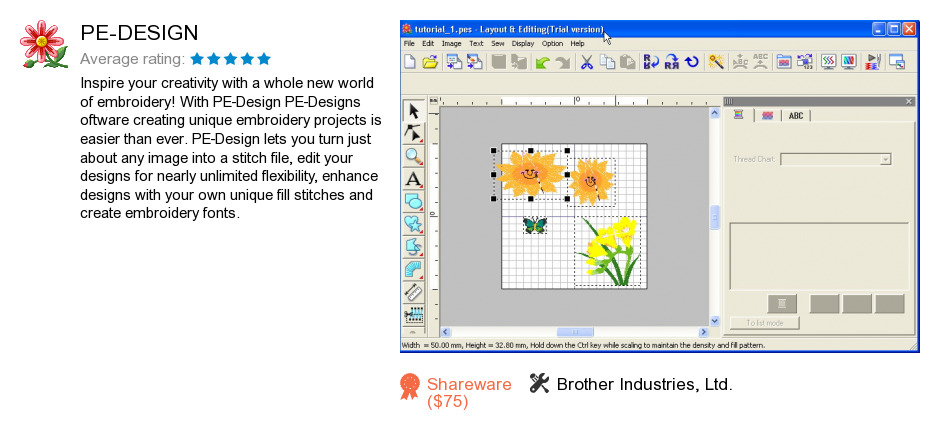Viewport: 940px width, 437px height.
Task: Switch to the ABC text attributes tab
Action: pos(796,116)
